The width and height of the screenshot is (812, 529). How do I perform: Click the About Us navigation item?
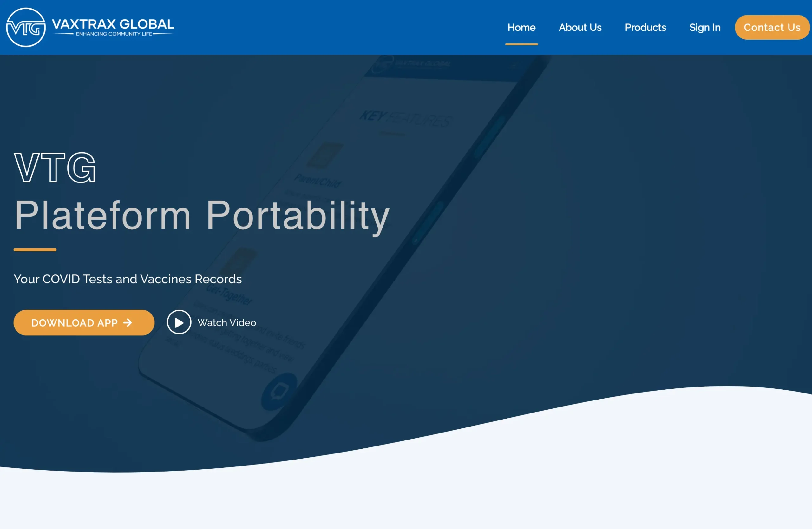[580, 27]
